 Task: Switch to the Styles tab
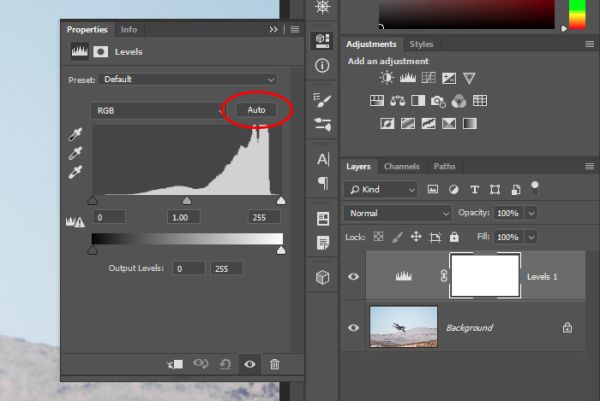coord(421,44)
